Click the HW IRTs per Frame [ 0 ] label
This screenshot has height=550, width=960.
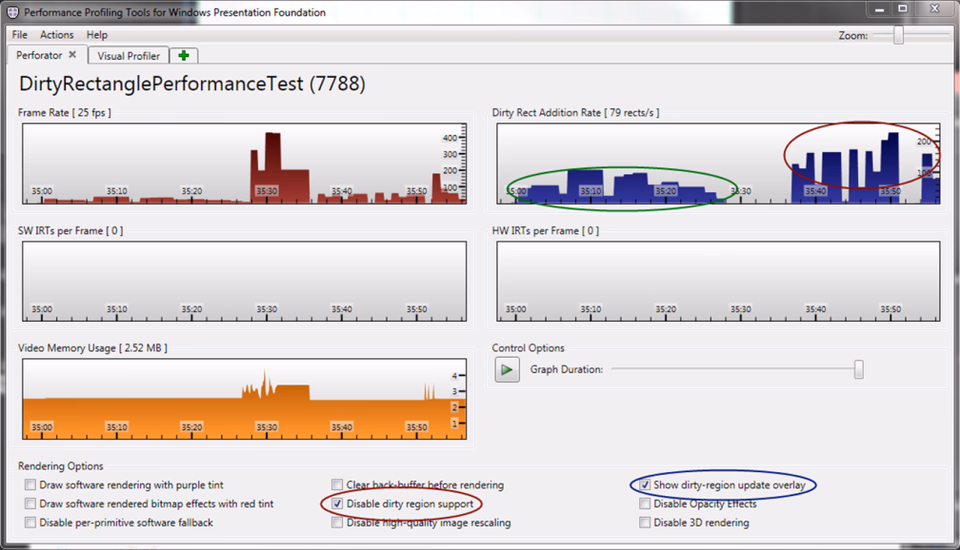pos(546,231)
